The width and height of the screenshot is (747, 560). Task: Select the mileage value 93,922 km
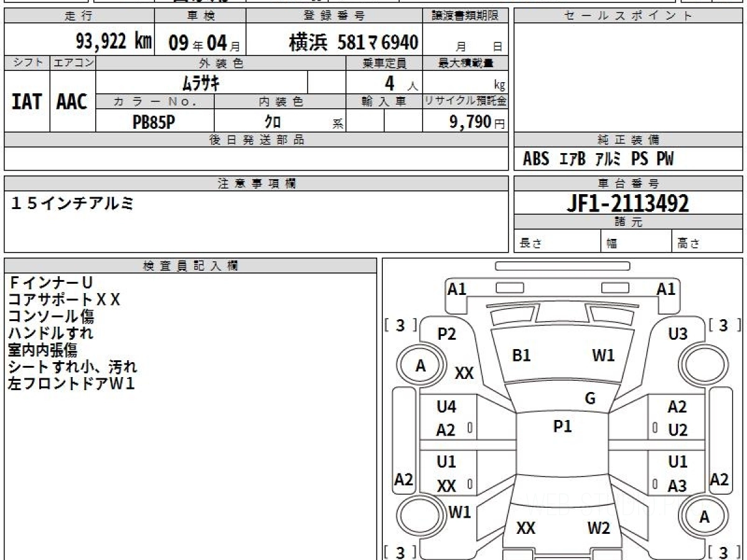(x=114, y=42)
